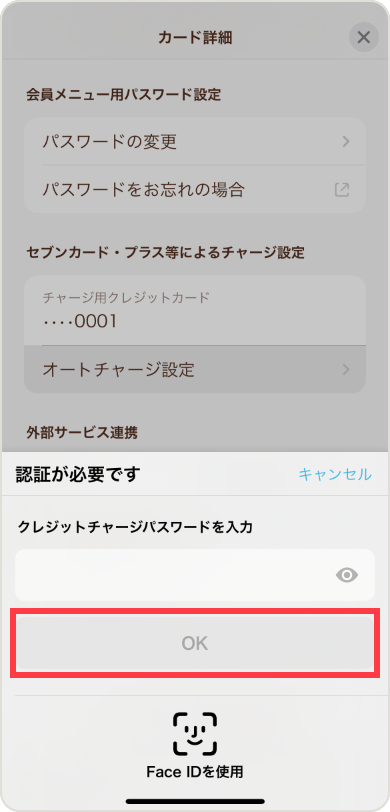Close the カード詳細 screen with the X
Image resolution: width=390 pixels, height=812 pixels.
click(x=364, y=37)
